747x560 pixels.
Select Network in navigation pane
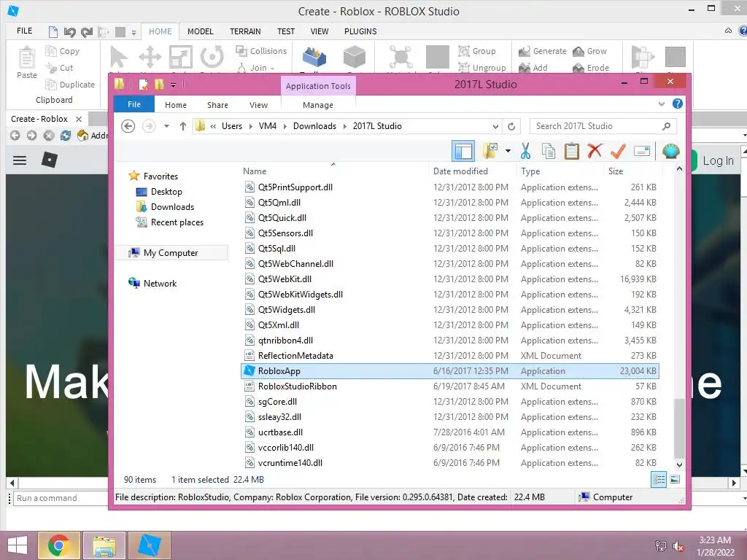(x=160, y=284)
